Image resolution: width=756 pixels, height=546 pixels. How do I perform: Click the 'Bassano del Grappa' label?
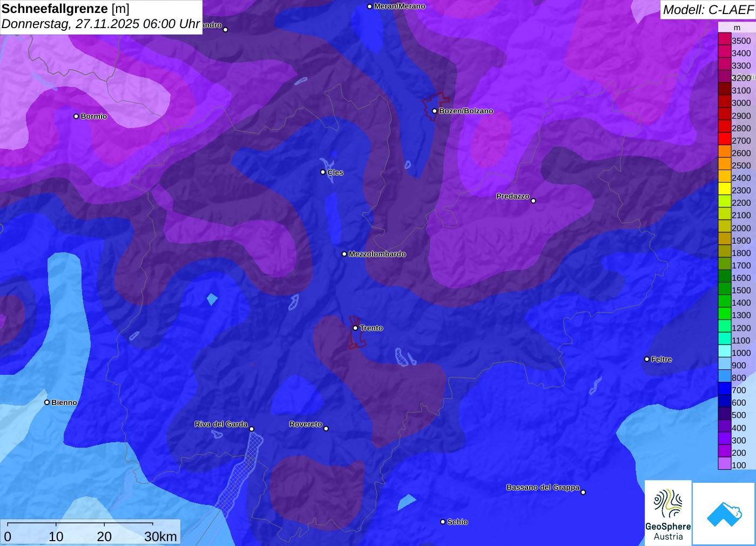(x=543, y=488)
